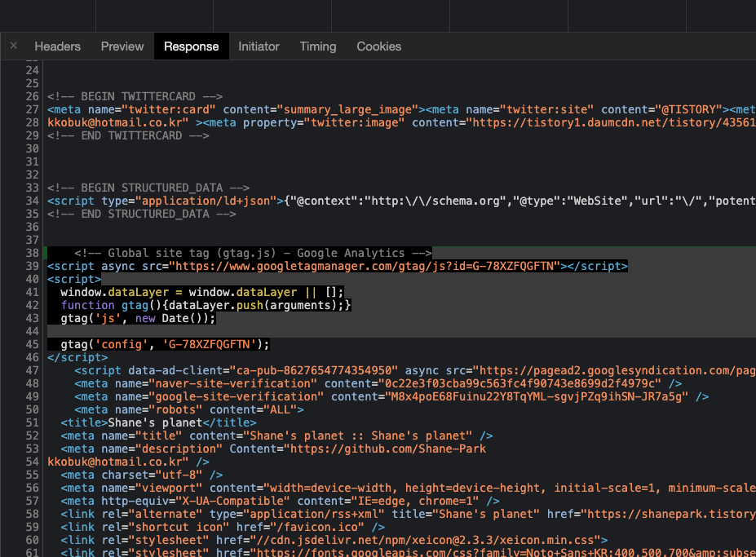Click the googletagmanager script URL
This screenshot has width=756, height=557.
pyautogui.click(x=364, y=266)
